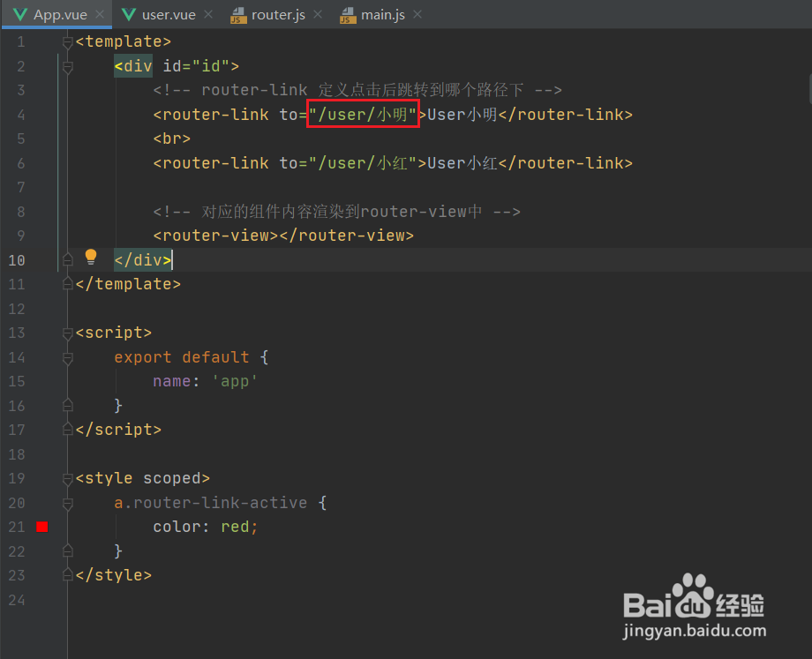Click the a.router-link-active selector
The image size is (812, 659).
pyautogui.click(x=210, y=503)
